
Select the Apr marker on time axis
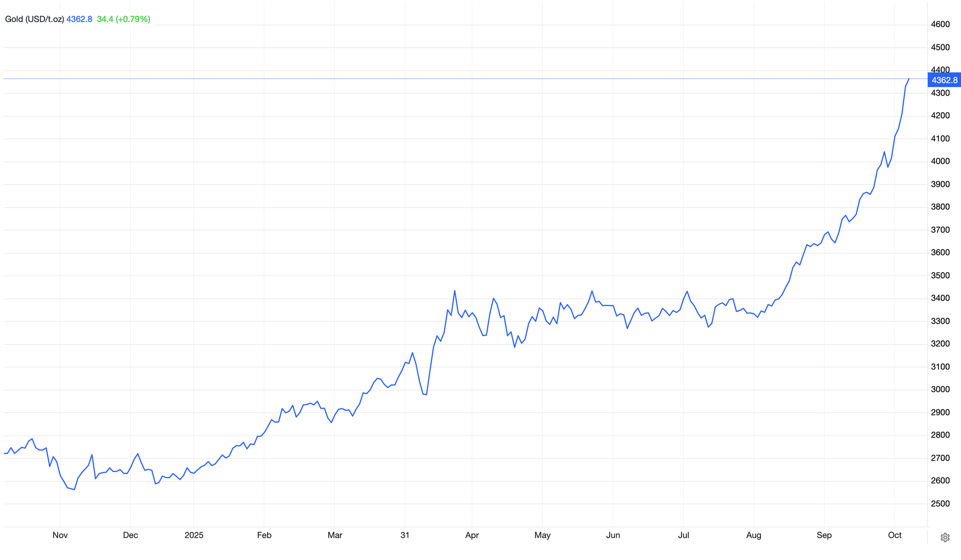(x=472, y=535)
